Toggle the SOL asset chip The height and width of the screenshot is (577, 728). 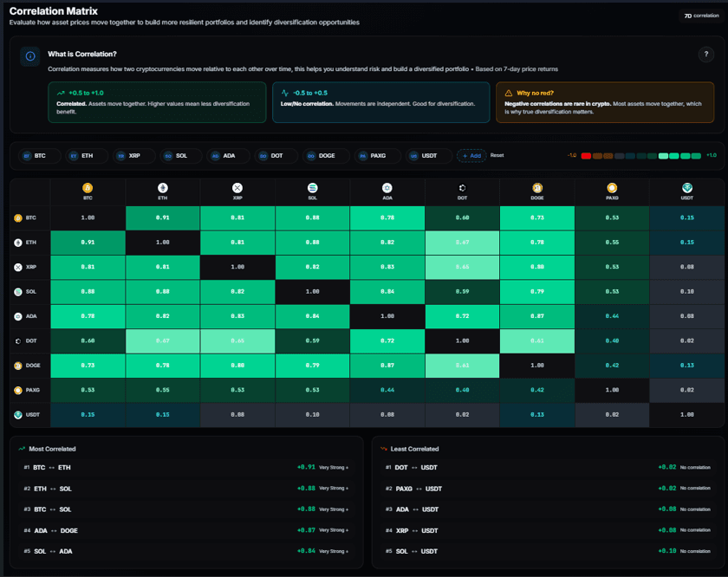pyautogui.click(x=181, y=155)
